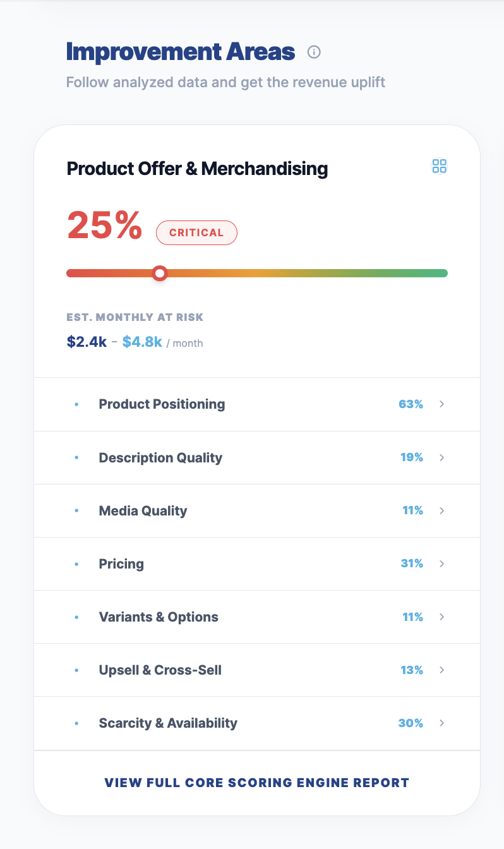This screenshot has height=849, width=504.
Task: Open the Product Positioning row
Action: click(162, 404)
